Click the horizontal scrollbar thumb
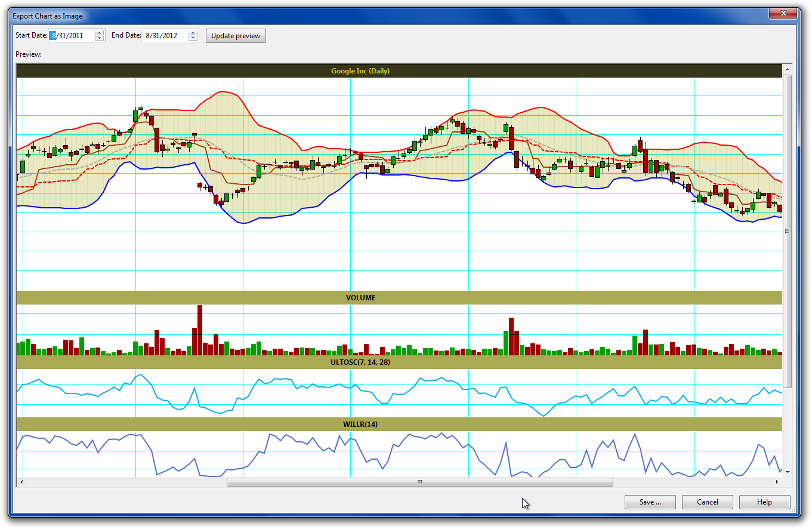This screenshot has height=529, width=812. click(419, 482)
